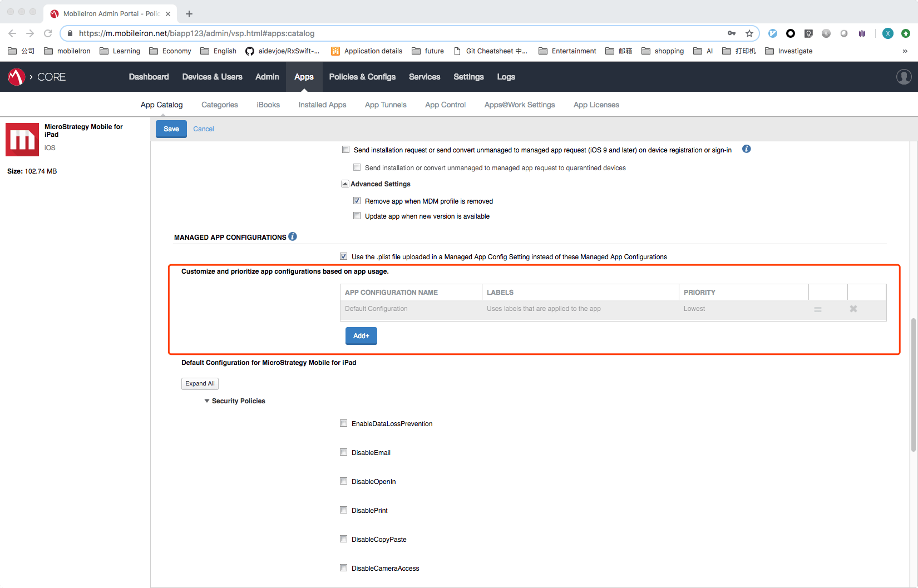
Task: Switch to the Installed Apps tab
Action: [322, 105]
